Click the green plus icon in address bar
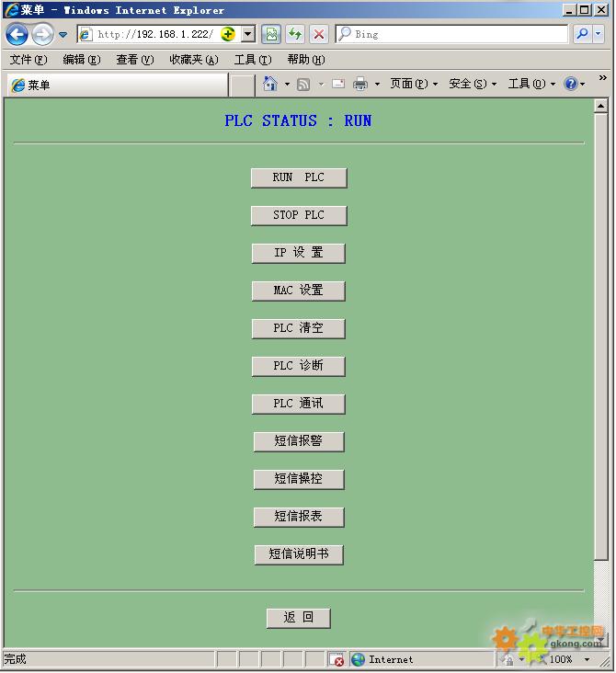Viewport: 616px width, 673px height. pos(228,33)
